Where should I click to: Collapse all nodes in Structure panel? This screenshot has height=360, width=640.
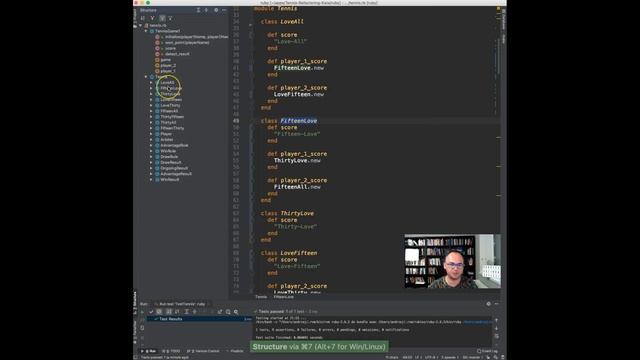207,10
